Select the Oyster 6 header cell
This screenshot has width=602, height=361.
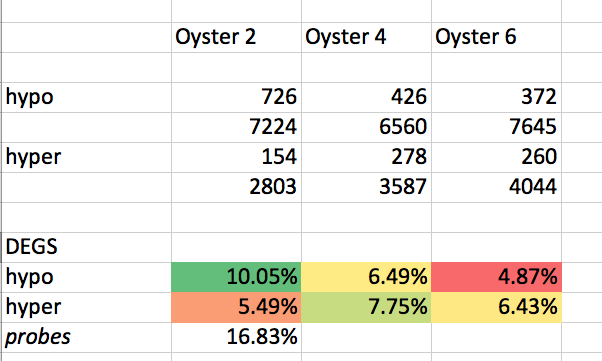click(x=496, y=37)
